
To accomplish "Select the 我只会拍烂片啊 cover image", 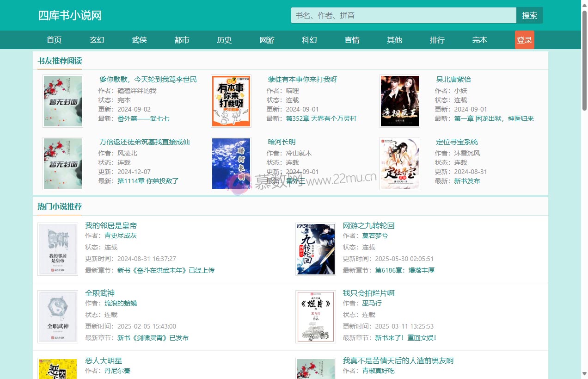I will tap(315, 317).
